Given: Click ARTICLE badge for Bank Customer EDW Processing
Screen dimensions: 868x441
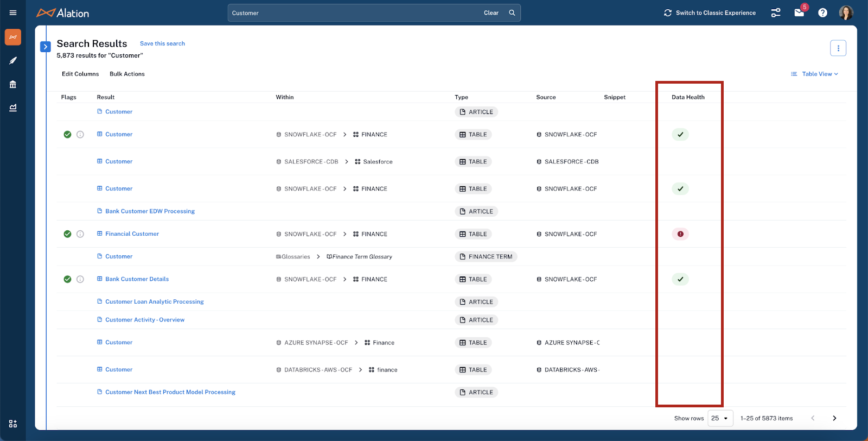Looking at the screenshot, I should (x=476, y=211).
